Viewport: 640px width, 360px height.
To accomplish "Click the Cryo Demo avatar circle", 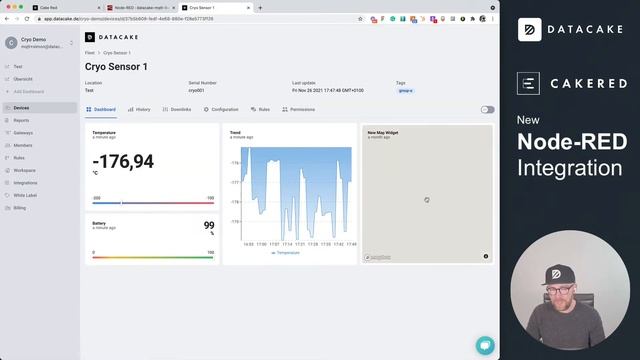I will (x=11, y=42).
